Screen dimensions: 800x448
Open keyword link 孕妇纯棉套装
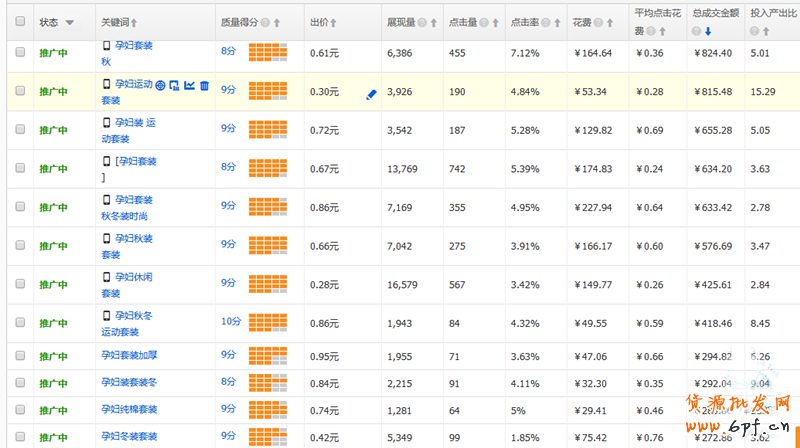coord(129,410)
